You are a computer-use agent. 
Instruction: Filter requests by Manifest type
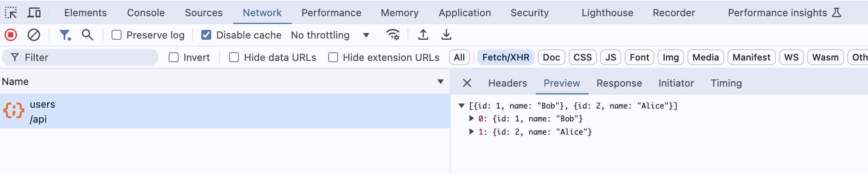pos(751,57)
